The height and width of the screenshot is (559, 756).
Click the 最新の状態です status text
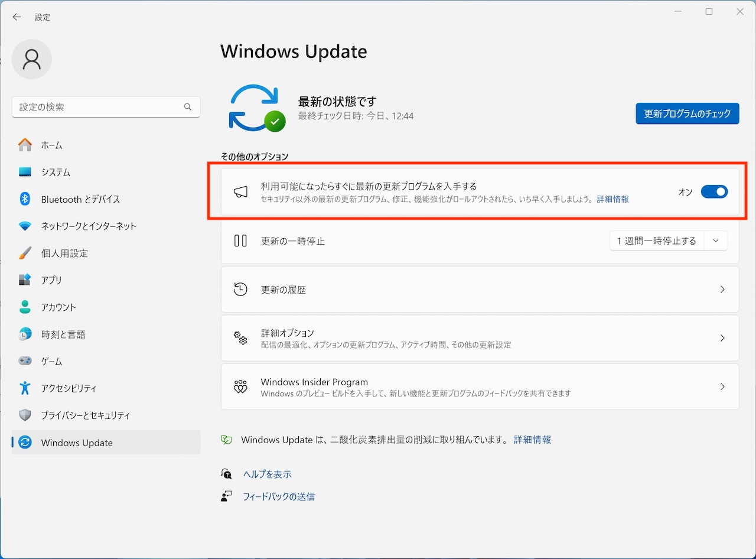coord(337,101)
